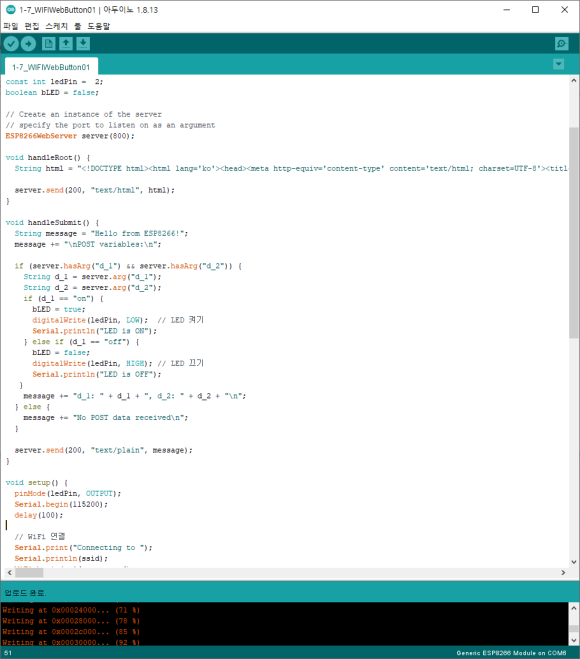This screenshot has height=659, width=580.
Task: Click the Arduino logo in title bar
Action: pyautogui.click(x=11, y=9)
